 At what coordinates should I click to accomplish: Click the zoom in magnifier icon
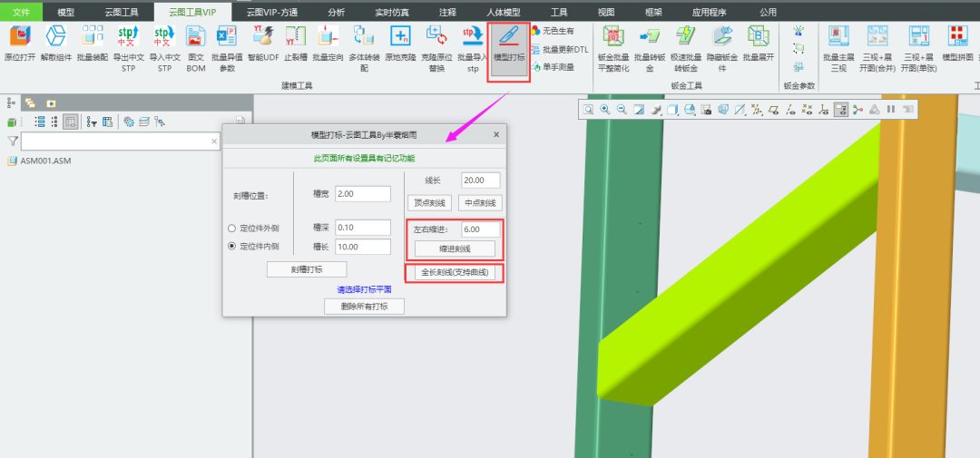605,110
